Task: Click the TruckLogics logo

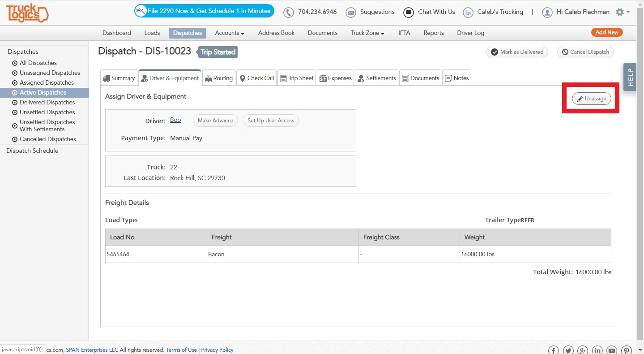Action: (x=27, y=13)
